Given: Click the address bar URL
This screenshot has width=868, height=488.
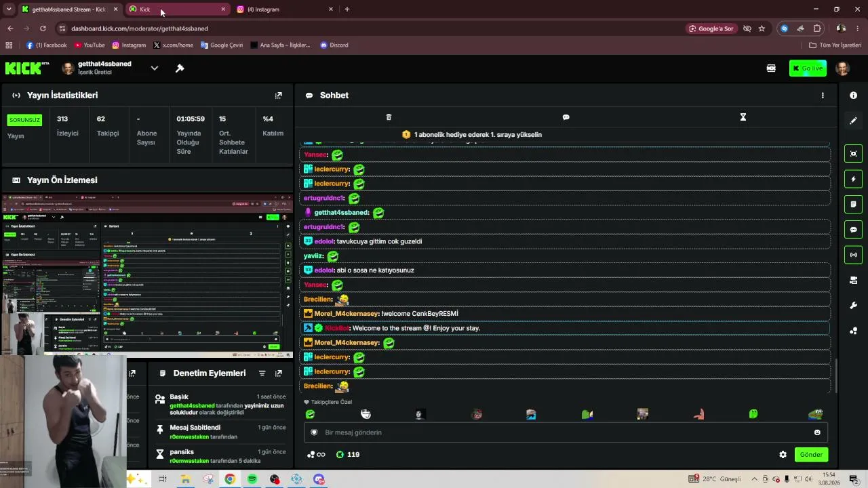Looking at the screenshot, I should [140, 28].
